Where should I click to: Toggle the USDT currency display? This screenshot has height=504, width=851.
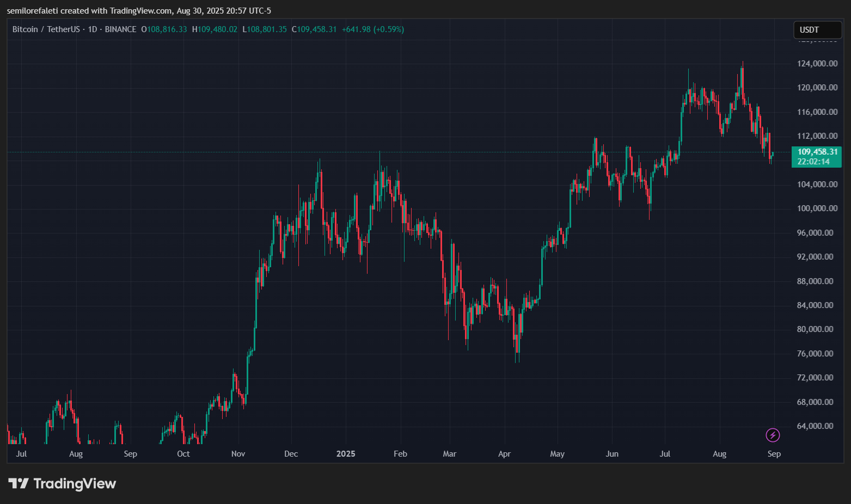[817, 30]
